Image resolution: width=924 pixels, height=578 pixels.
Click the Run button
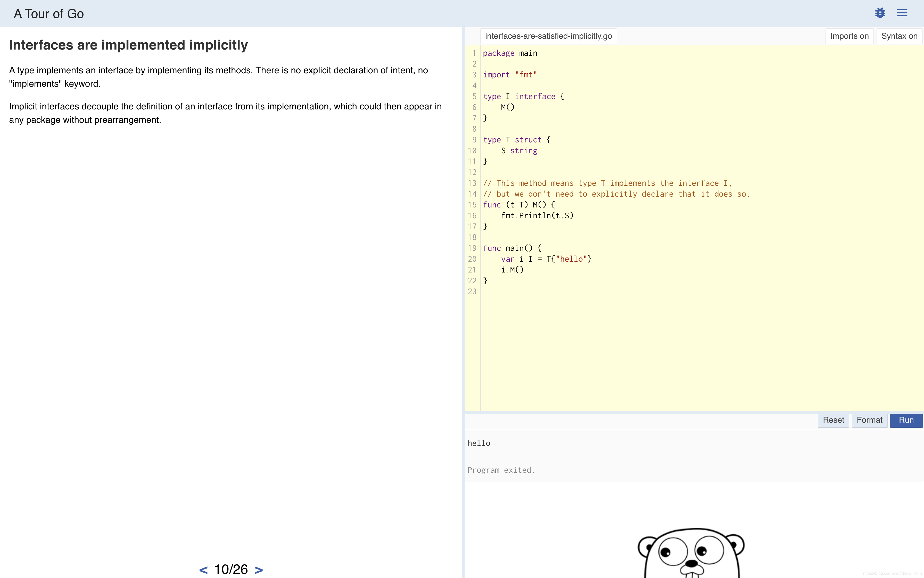906,420
